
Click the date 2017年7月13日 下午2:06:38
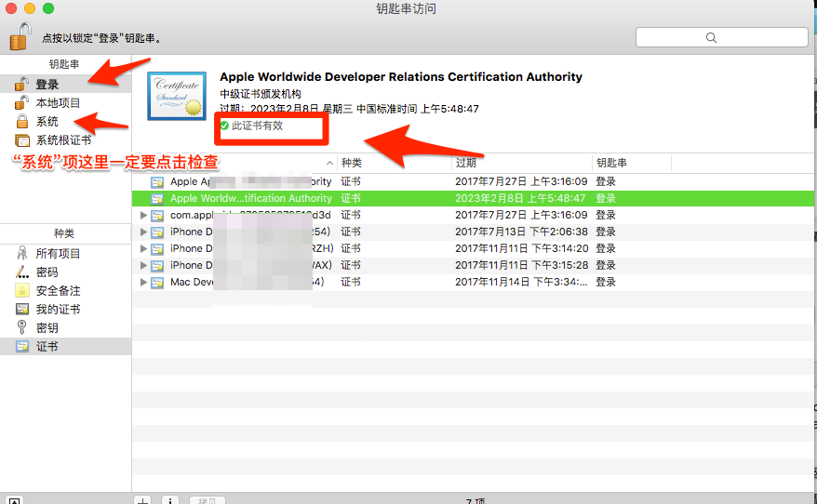coord(521,232)
